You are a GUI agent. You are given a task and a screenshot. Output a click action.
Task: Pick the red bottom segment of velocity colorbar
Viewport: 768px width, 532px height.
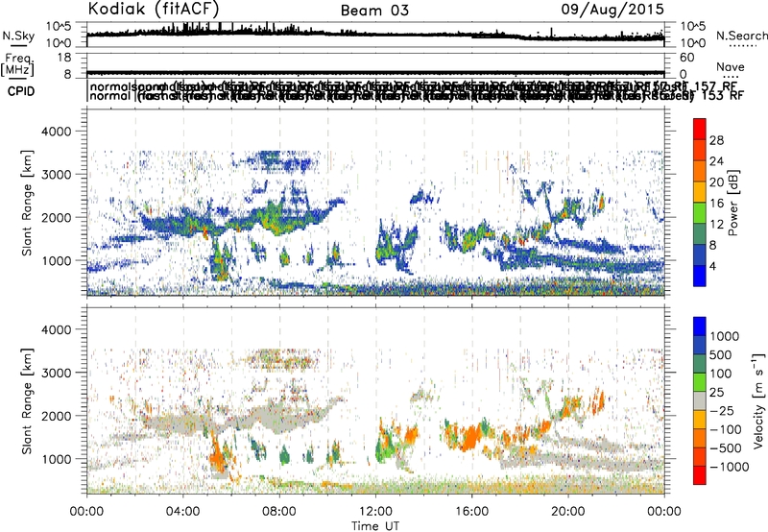[x=700, y=475]
